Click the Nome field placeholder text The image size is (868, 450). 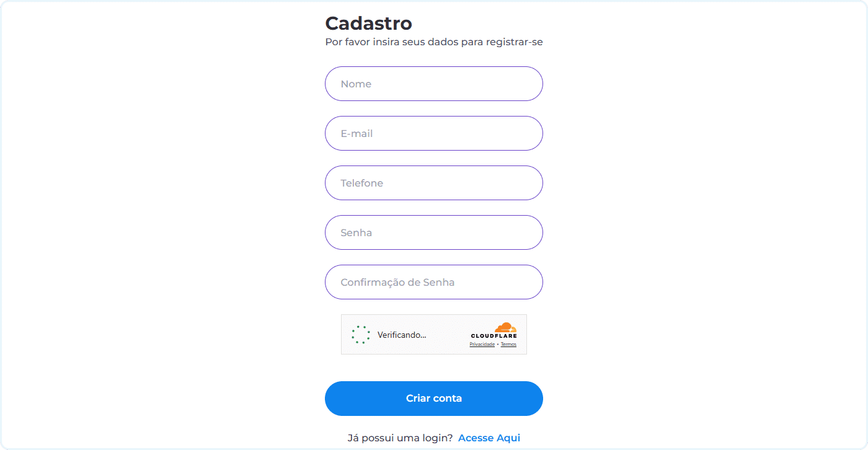pyautogui.click(x=355, y=84)
